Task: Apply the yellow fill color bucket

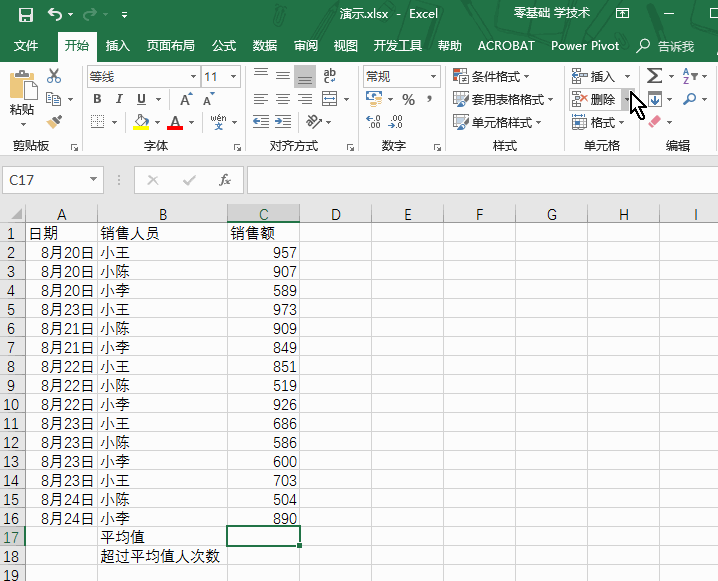Action: tap(141, 122)
